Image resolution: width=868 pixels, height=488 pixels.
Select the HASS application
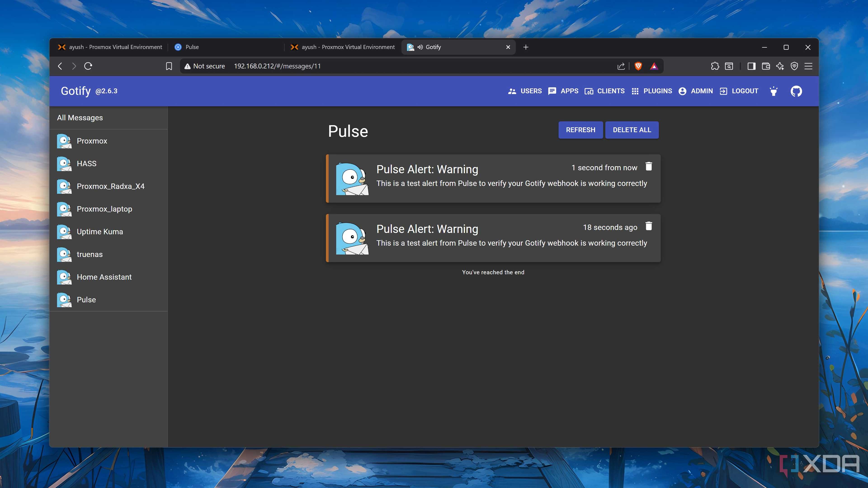coord(108,163)
